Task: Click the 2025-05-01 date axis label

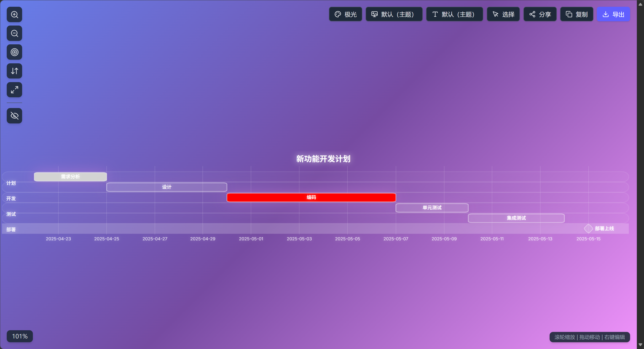Action: tap(251, 239)
